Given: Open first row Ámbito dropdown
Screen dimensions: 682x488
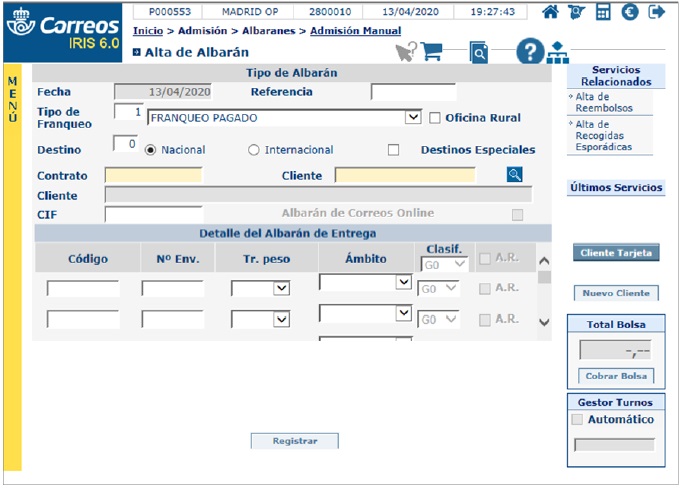Looking at the screenshot, I should pyautogui.click(x=403, y=283).
